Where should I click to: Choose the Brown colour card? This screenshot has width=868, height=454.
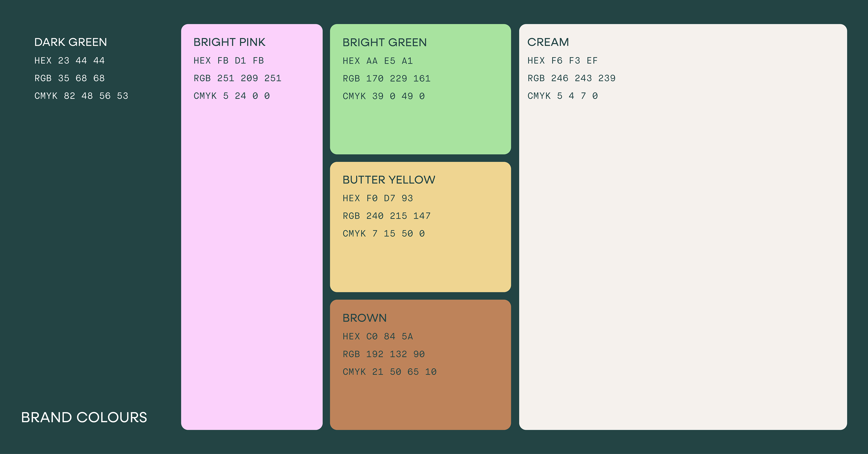(420, 365)
